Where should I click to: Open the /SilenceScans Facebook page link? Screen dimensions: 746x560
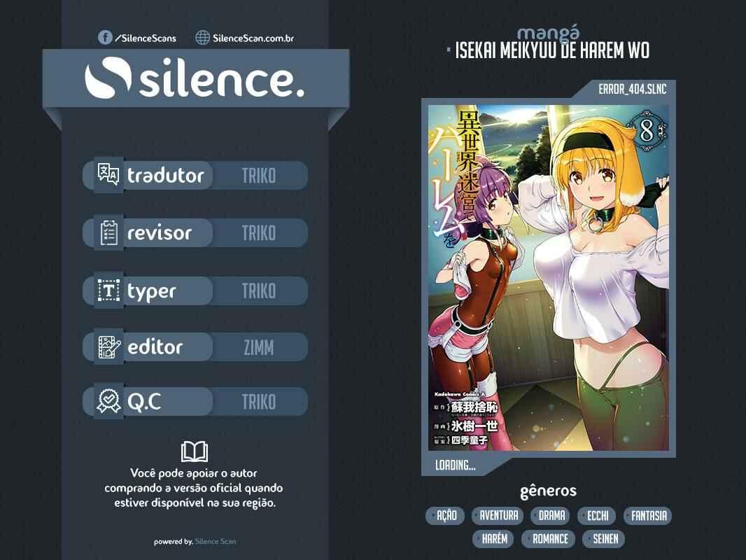click(x=145, y=38)
